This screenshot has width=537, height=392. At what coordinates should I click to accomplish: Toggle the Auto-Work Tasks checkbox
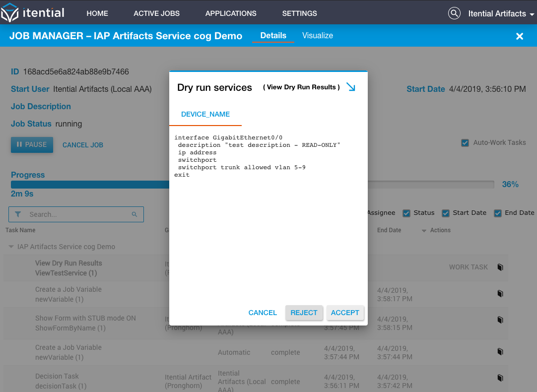[465, 143]
